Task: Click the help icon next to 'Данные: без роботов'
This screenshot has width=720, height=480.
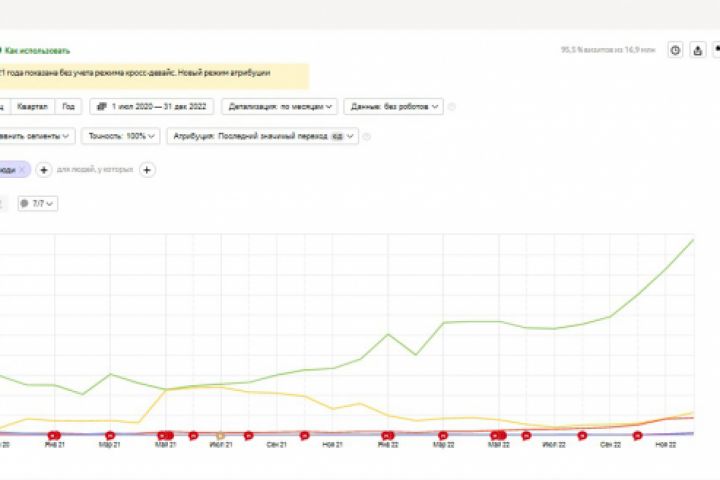Action: pyautogui.click(x=452, y=107)
